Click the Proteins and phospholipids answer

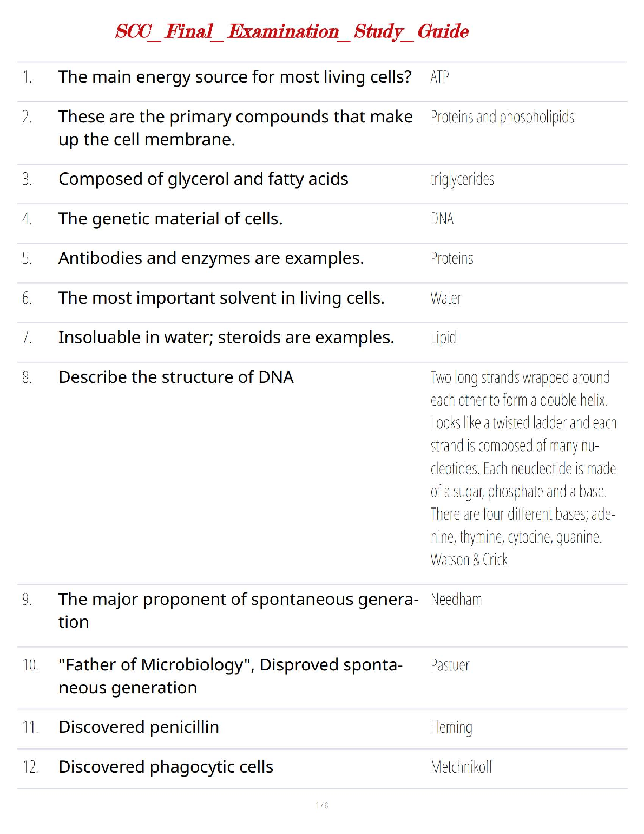(x=502, y=117)
